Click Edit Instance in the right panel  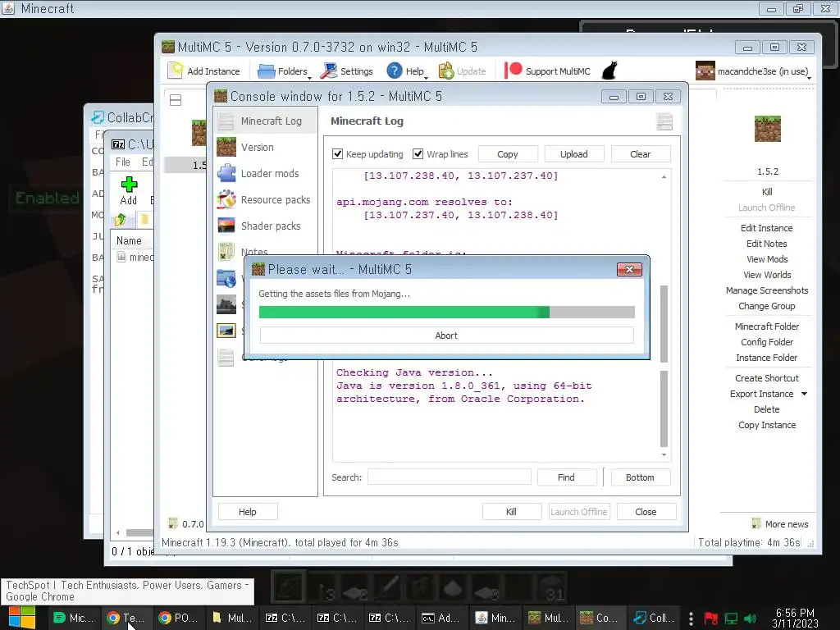[767, 228]
